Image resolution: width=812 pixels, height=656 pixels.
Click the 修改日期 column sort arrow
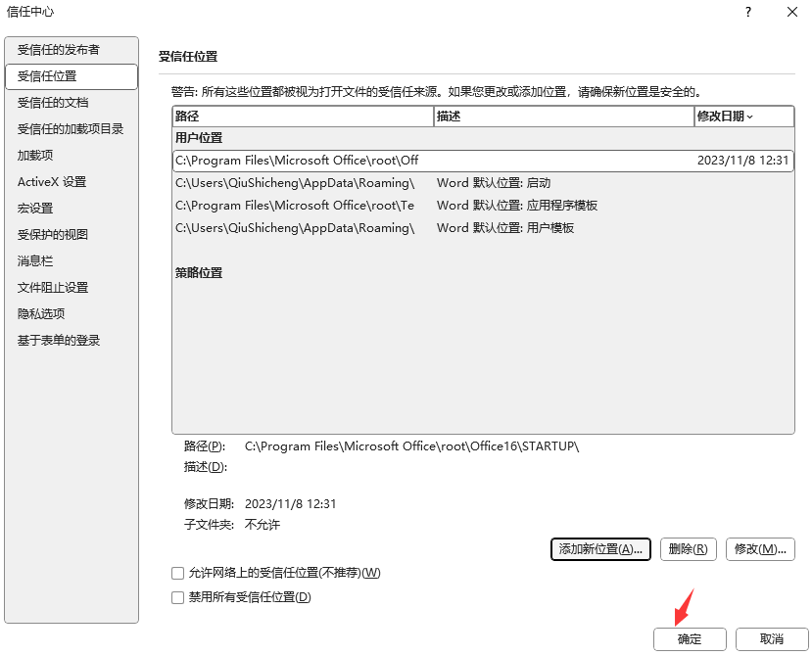pyautogui.click(x=750, y=117)
